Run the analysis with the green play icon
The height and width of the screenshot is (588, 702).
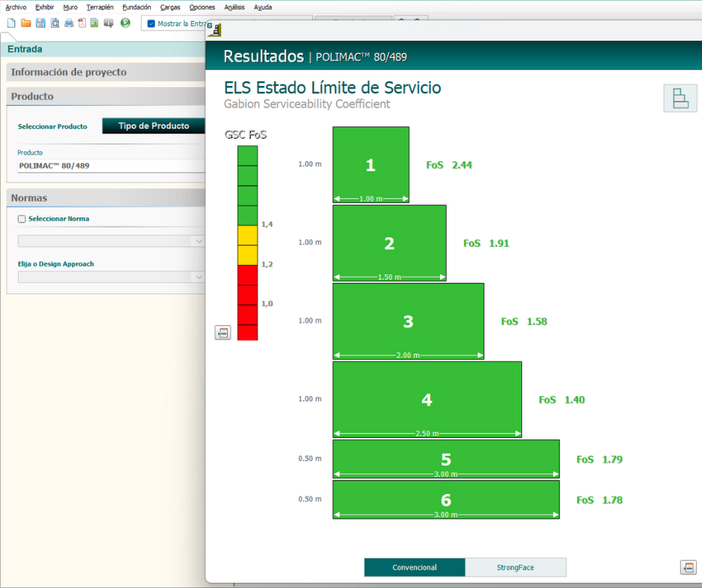(125, 23)
